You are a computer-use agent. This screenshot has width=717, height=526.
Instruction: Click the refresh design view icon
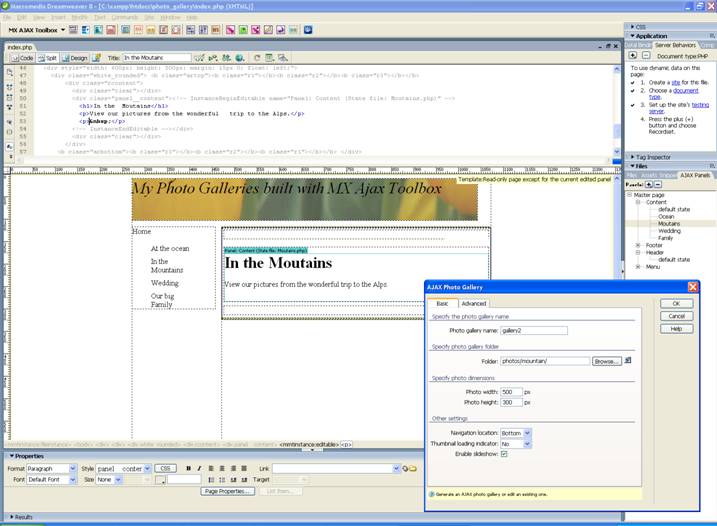point(257,58)
